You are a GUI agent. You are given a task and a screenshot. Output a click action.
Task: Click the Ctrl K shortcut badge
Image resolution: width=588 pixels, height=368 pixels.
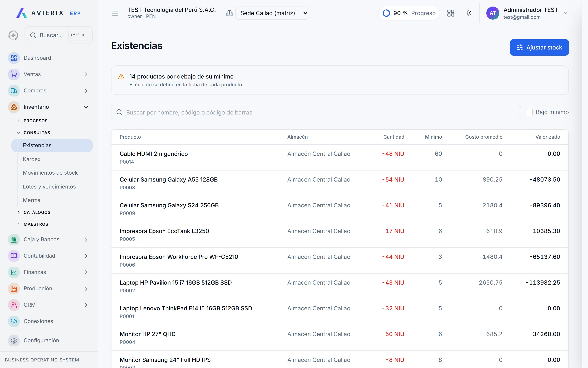coord(78,35)
